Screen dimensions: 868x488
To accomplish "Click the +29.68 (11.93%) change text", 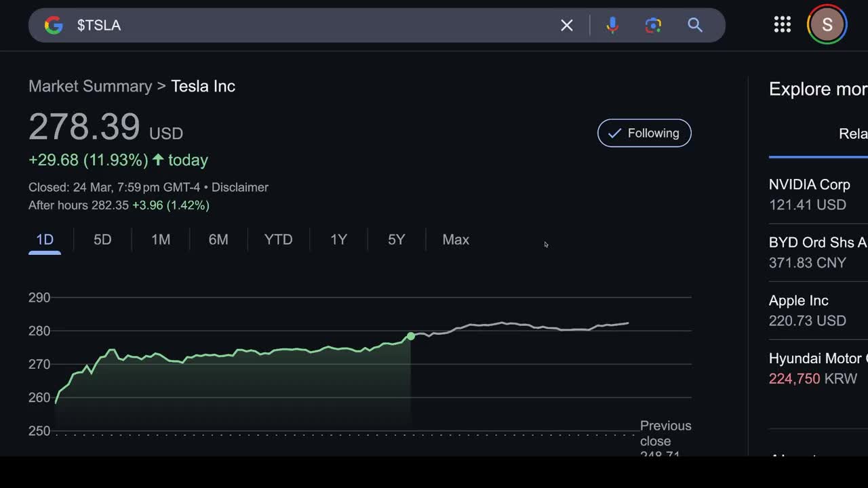I will click(x=88, y=160).
